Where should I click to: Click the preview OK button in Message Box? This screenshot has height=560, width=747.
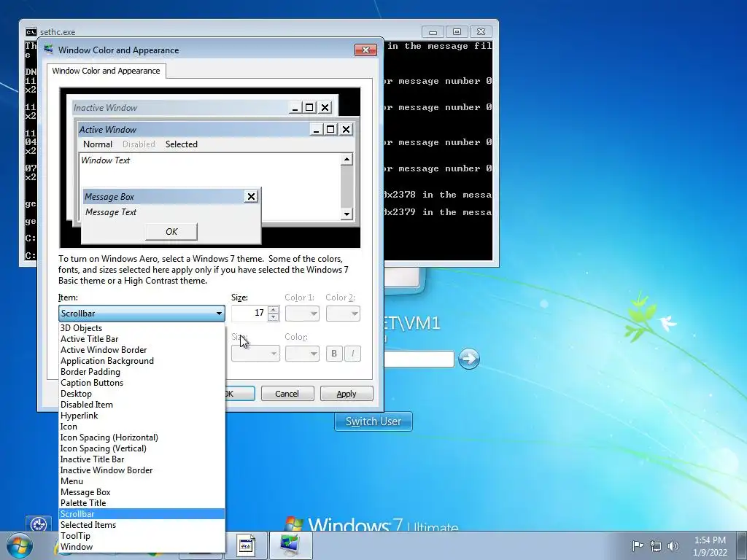coord(171,232)
